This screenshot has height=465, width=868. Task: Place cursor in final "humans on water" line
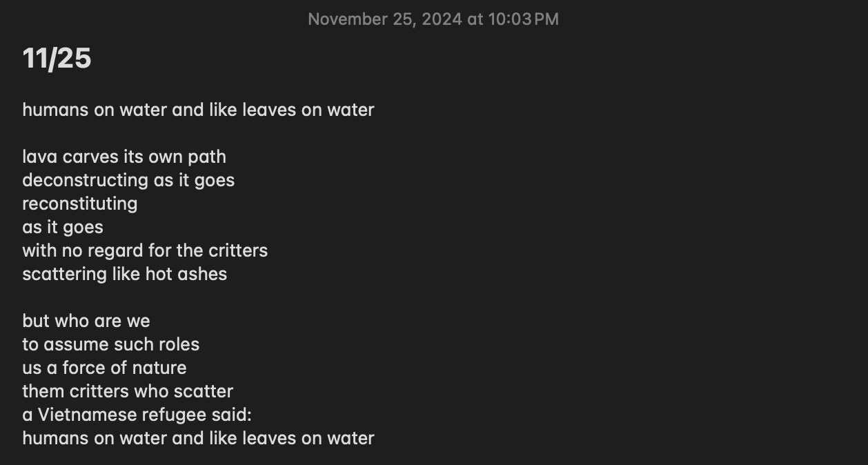pos(198,438)
